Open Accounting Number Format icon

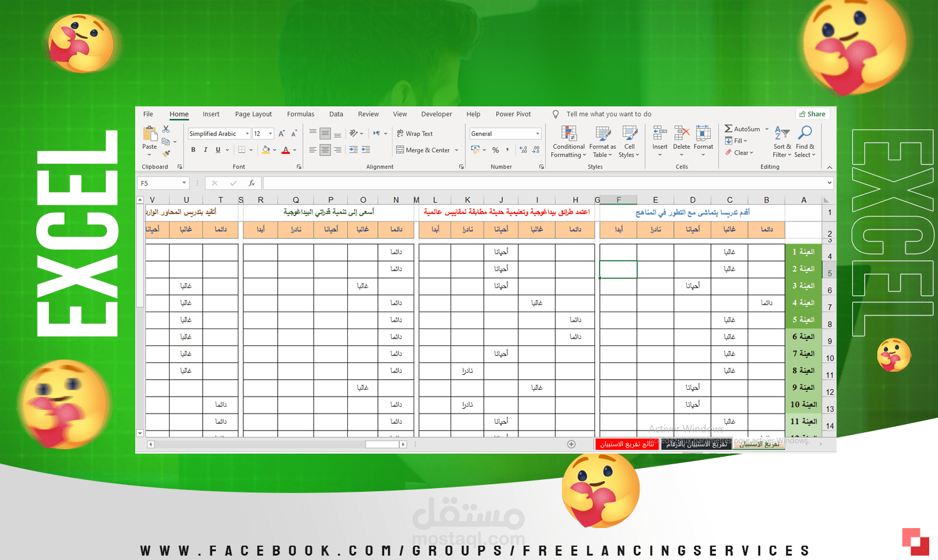click(476, 150)
